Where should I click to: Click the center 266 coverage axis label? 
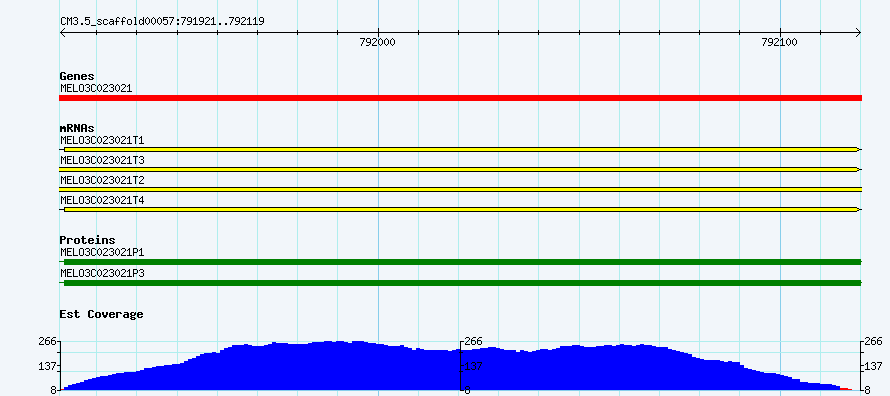coord(473,341)
